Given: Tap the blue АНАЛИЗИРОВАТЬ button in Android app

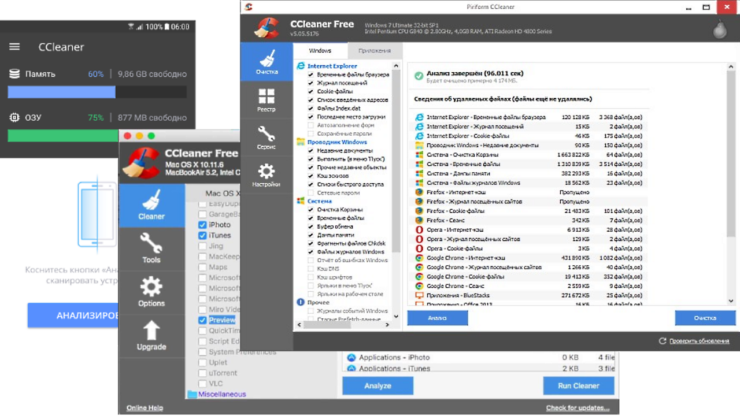Looking at the screenshot, I should pyautogui.click(x=73, y=315).
